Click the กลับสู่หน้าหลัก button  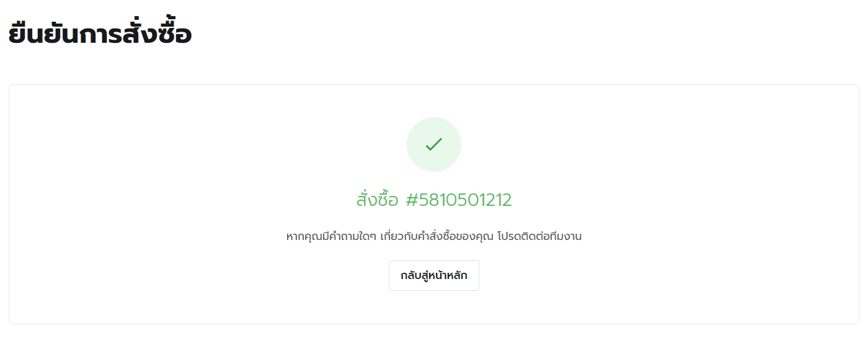pos(434,275)
